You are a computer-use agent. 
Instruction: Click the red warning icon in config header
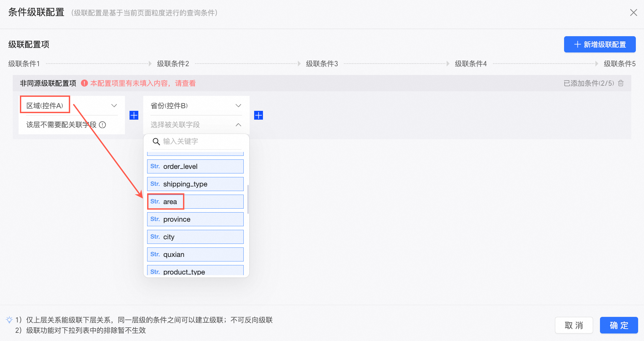point(84,83)
